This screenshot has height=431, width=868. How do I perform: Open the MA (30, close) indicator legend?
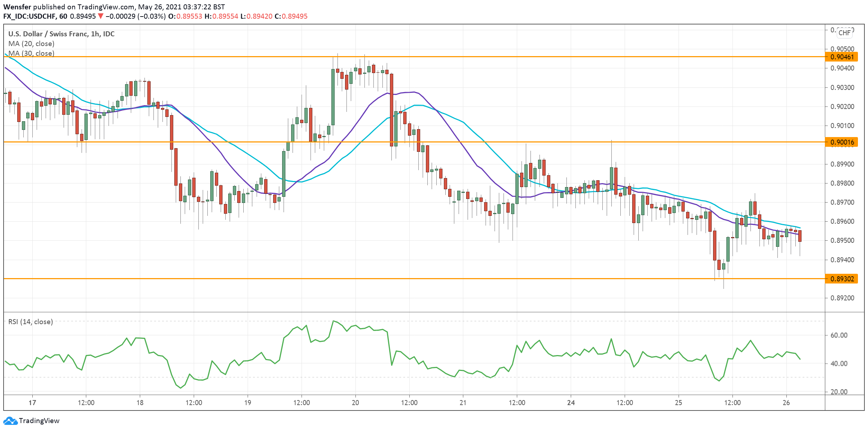(x=31, y=53)
